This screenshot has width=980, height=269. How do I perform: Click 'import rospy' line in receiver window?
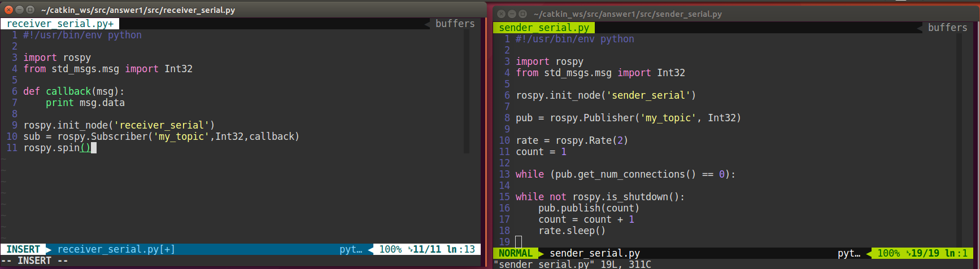coord(57,58)
